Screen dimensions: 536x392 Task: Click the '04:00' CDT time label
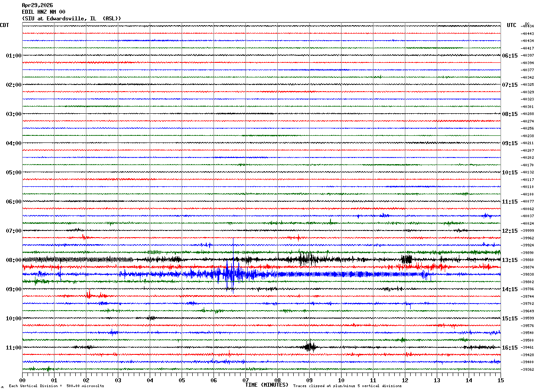pyautogui.click(x=14, y=143)
